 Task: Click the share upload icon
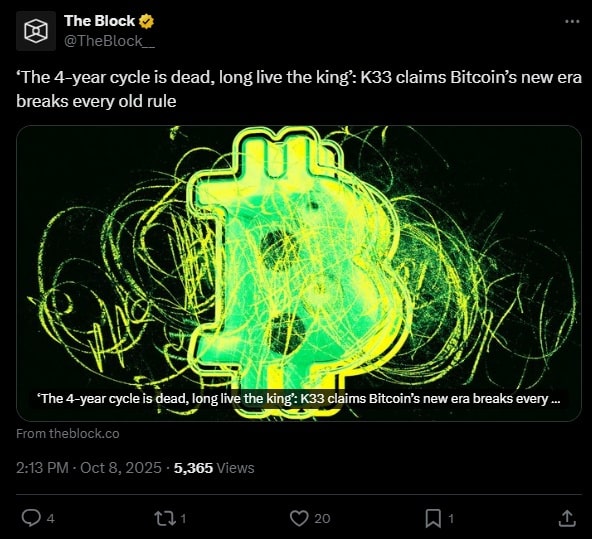tap(567, 518)
